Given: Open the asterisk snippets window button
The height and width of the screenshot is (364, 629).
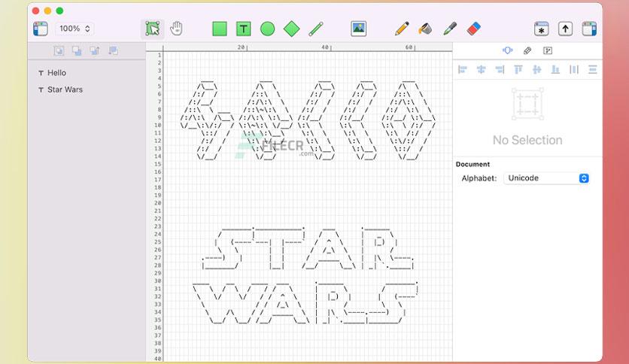Looking at the screenshot, I should (x=541, y=29).
